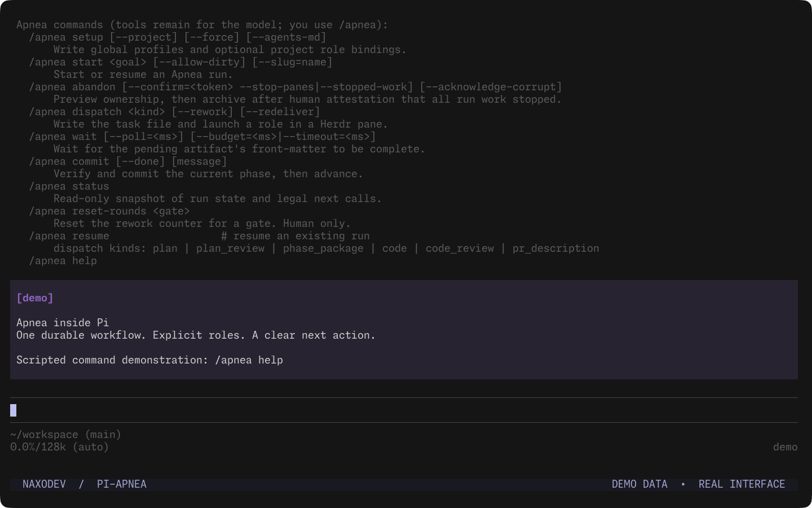Click 'Reset the rework counter for a gate' line
The height and width of the screenshot is (508, 812).
point(202,224)
